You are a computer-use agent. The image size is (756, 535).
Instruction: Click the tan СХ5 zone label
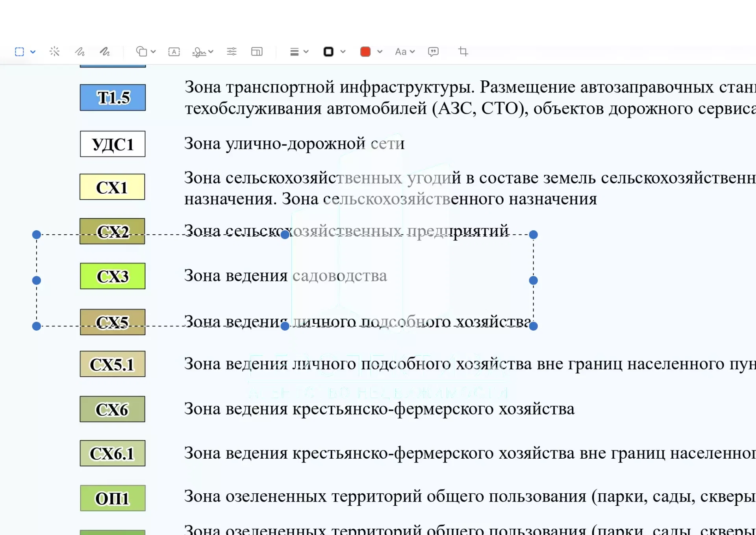113,322
